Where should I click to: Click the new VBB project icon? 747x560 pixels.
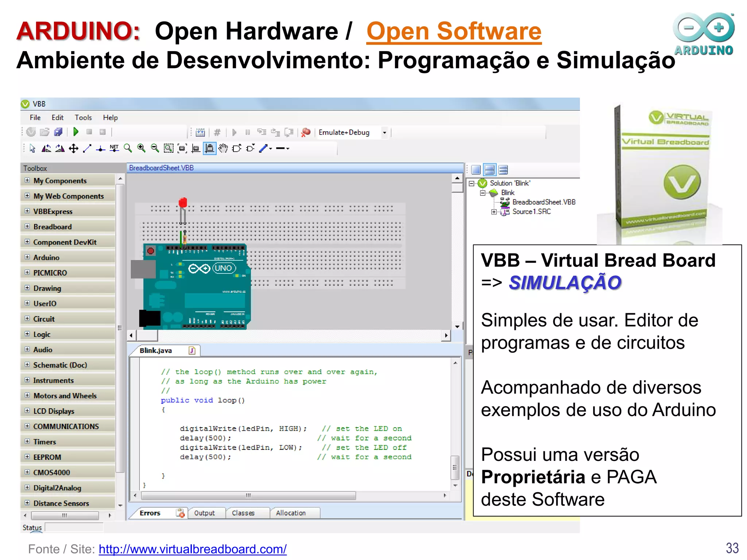[x=31, y=132]
